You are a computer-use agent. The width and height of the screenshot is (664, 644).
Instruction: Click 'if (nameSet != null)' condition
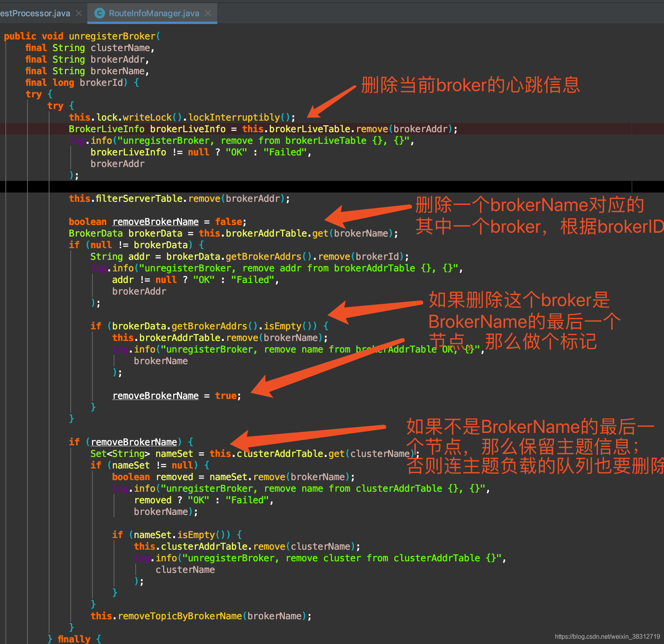pyautogui.click(x=150, y=465)
